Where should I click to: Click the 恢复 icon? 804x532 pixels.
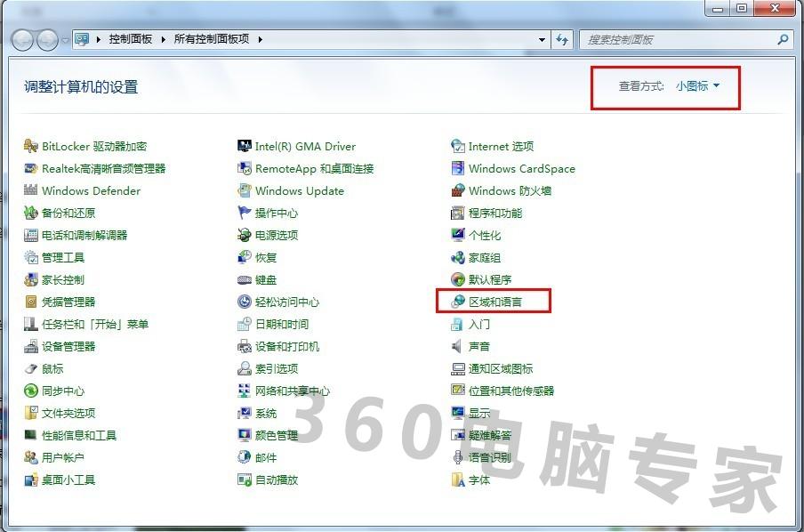245,257
